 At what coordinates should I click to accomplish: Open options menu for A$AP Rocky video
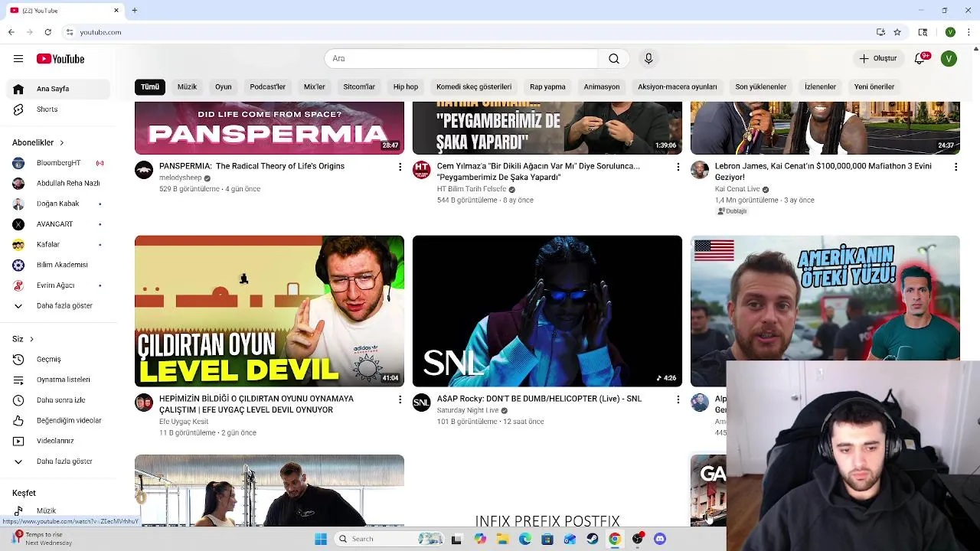pos(678,399)
